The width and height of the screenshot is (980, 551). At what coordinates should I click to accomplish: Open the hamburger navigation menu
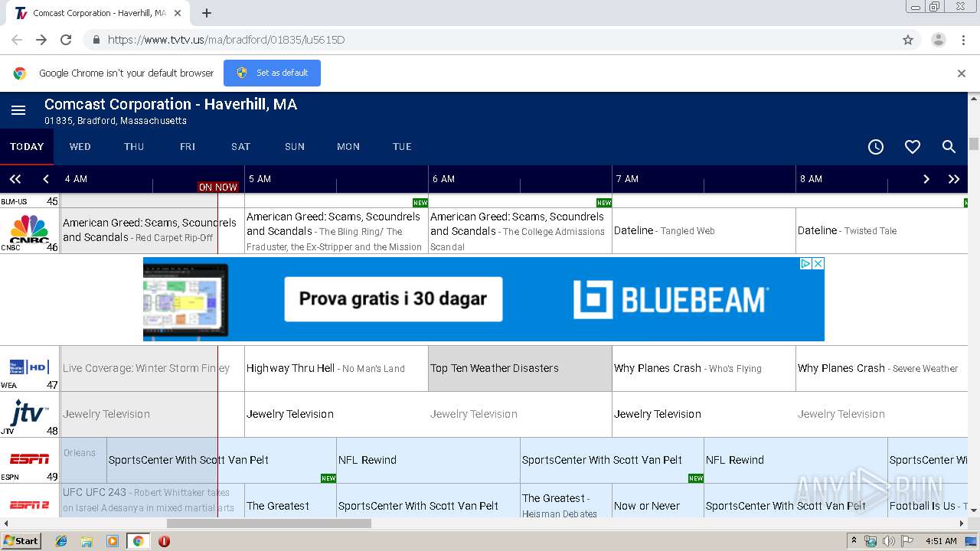(18, 111)
